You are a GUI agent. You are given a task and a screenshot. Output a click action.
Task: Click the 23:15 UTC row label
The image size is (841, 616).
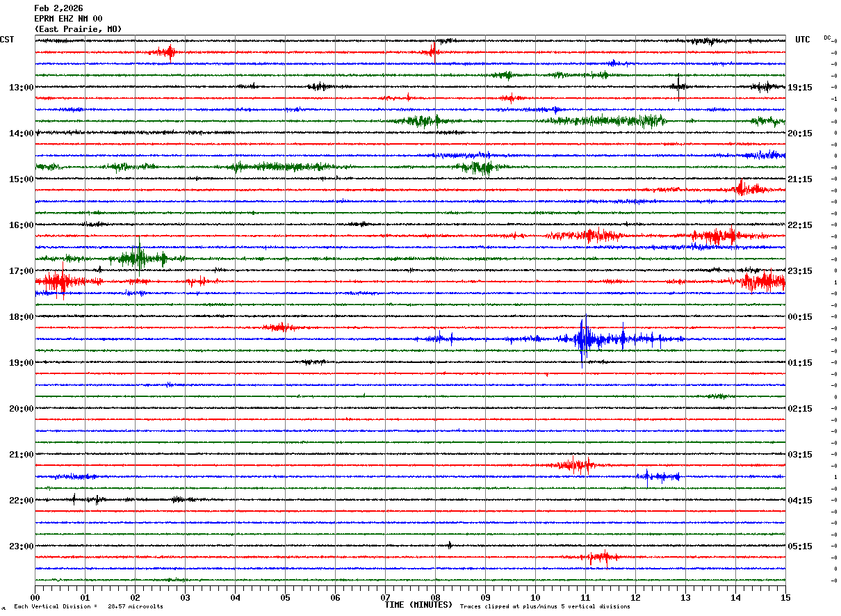[800, 271]
